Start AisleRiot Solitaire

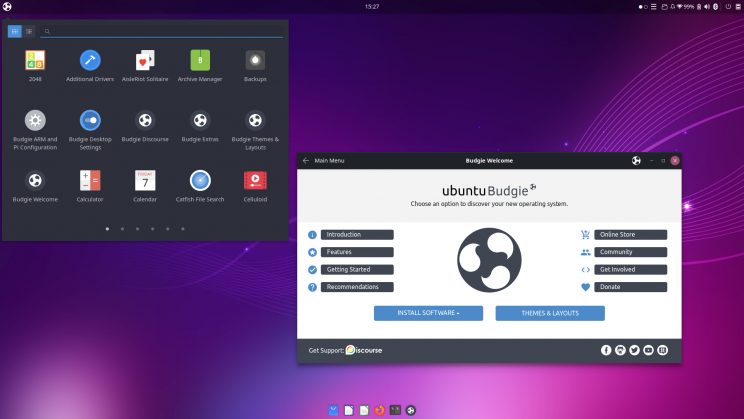tap(145, 61)
